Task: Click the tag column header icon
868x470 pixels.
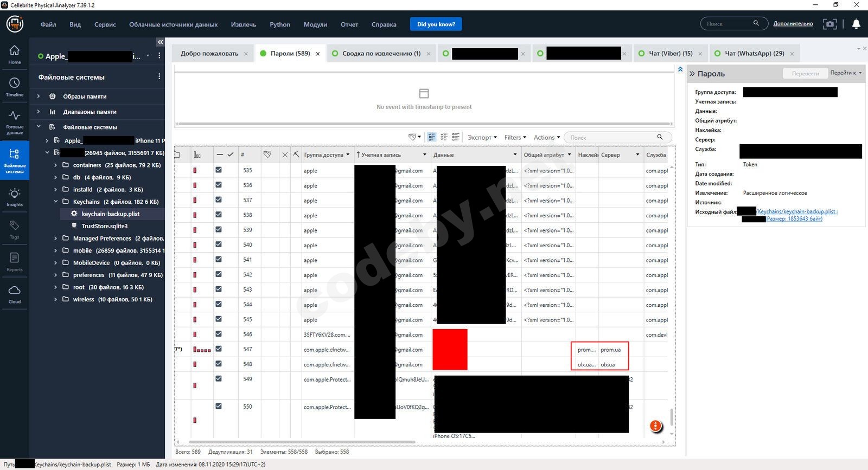Action: coord(267,155)
